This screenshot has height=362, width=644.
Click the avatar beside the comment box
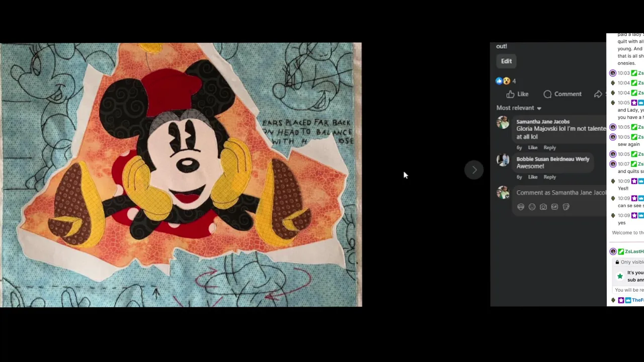click(503, 193)
